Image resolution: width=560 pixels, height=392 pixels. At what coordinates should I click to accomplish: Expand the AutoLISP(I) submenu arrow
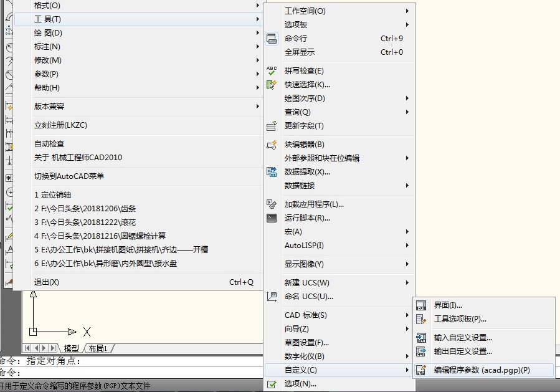click(x=407, y=245)
